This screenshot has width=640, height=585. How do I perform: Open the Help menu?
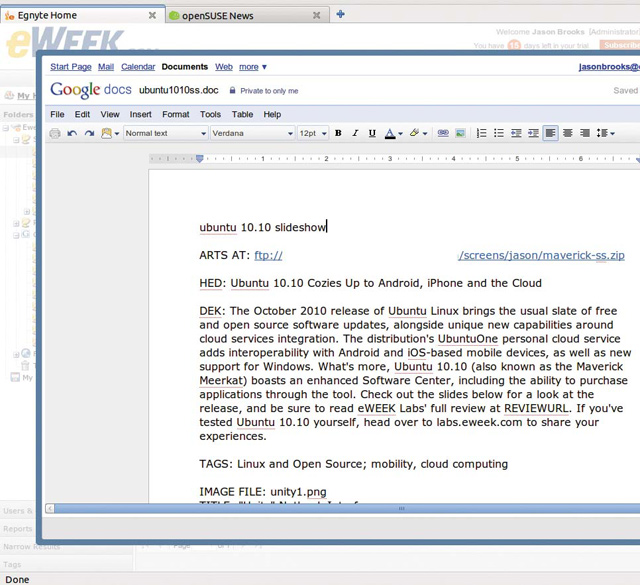point(272,114)
